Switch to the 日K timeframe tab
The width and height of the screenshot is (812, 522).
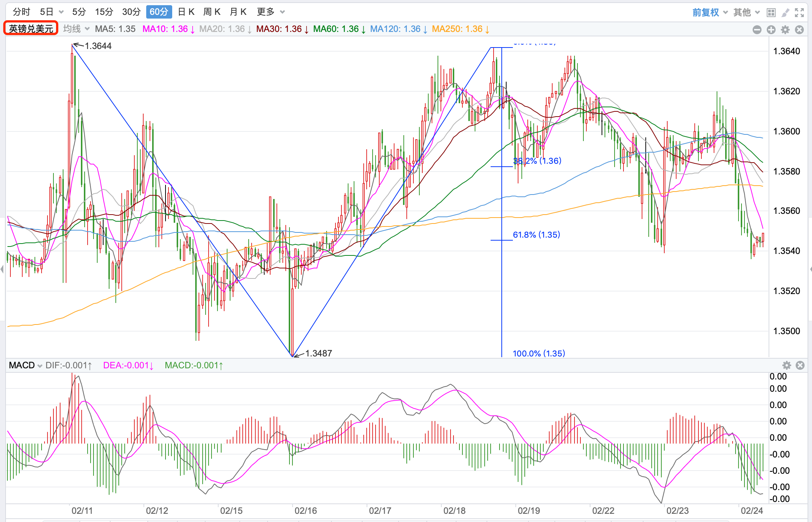click(x=186, y=12)
